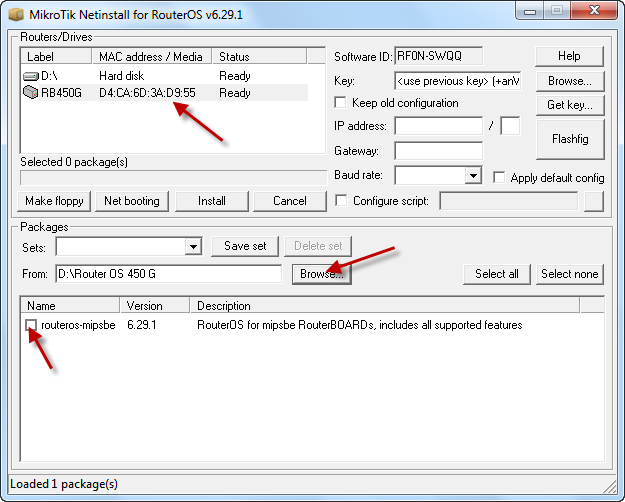
Task: Click Browse button next to Key field
Action: 570,81
